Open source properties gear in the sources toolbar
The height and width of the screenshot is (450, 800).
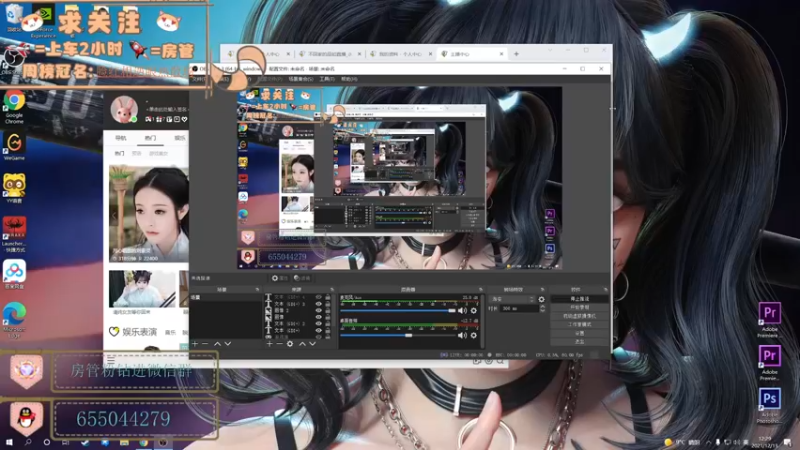[x=290, y=344]
